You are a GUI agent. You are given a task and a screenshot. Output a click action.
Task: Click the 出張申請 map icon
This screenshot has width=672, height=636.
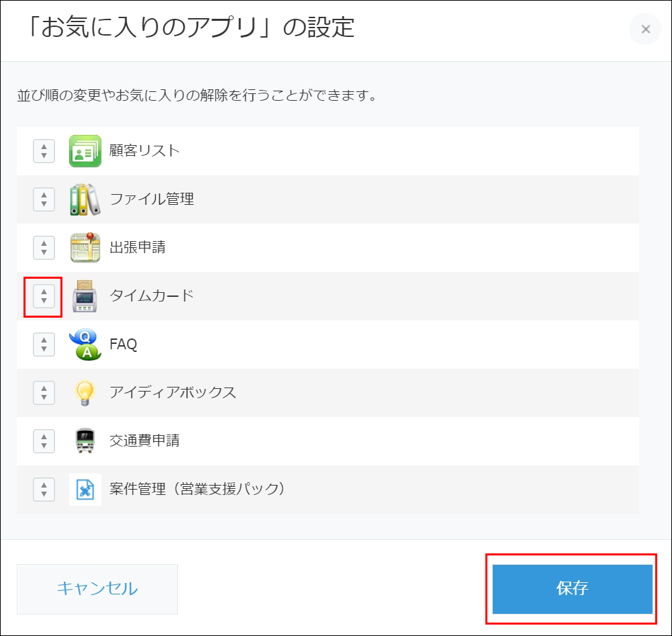85,247
